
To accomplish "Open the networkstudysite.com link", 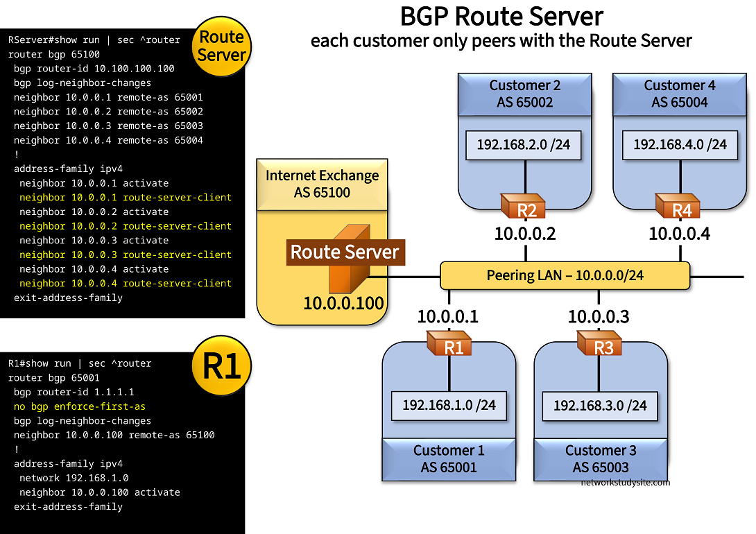I will pyautogui.click(x=625, y=483).
